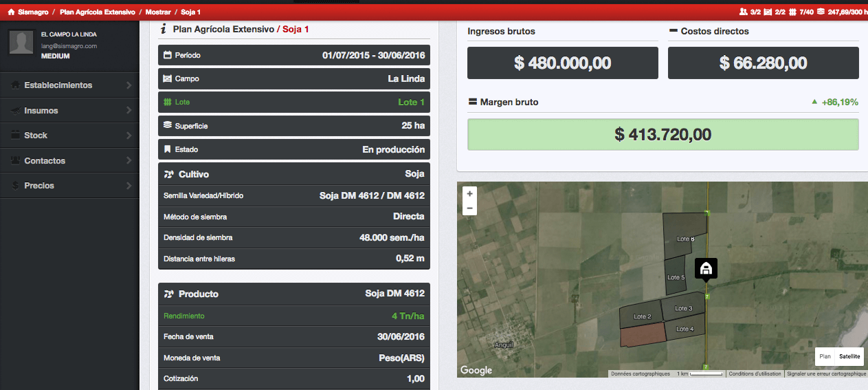This screenshot has width=868, height=390.
Task: Click Données cartographiques on the map
Action: click(640, 373)
